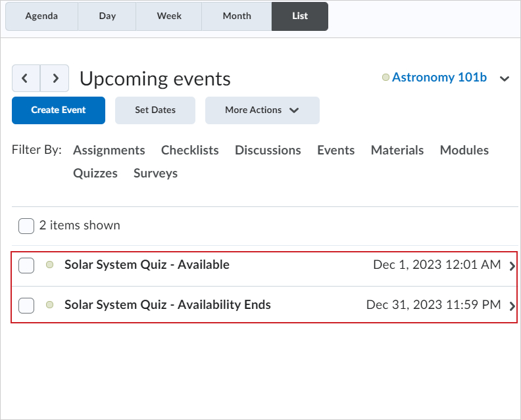Switch to the Month view tab
Screen dimensions: 521x420
tap(237, 16)
